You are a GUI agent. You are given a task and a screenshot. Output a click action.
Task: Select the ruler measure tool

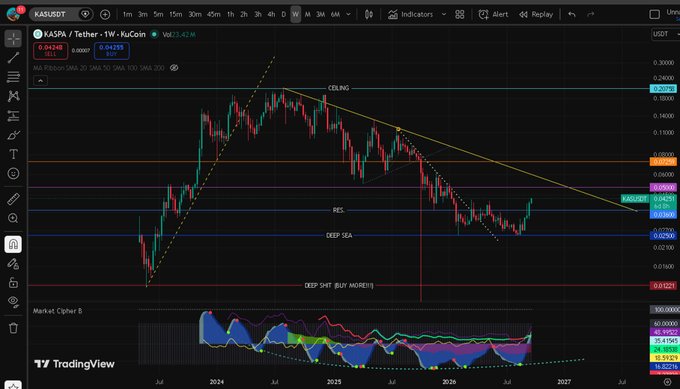(x=13, y=199)
